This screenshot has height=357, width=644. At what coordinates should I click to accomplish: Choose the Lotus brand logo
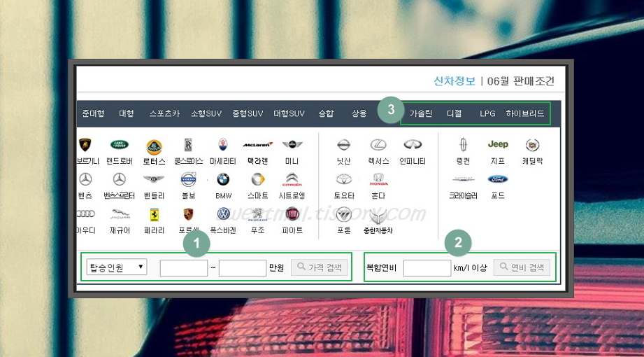coord(154,147)
